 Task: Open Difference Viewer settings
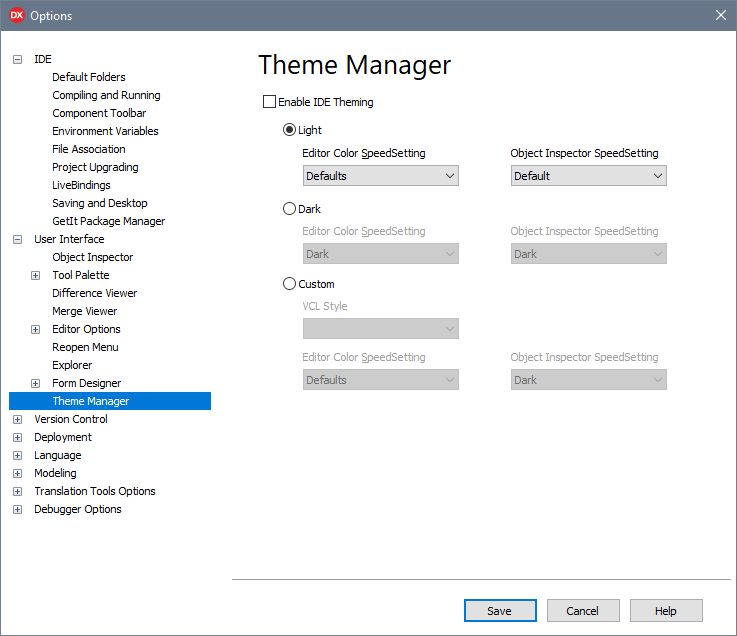[94, 293]
